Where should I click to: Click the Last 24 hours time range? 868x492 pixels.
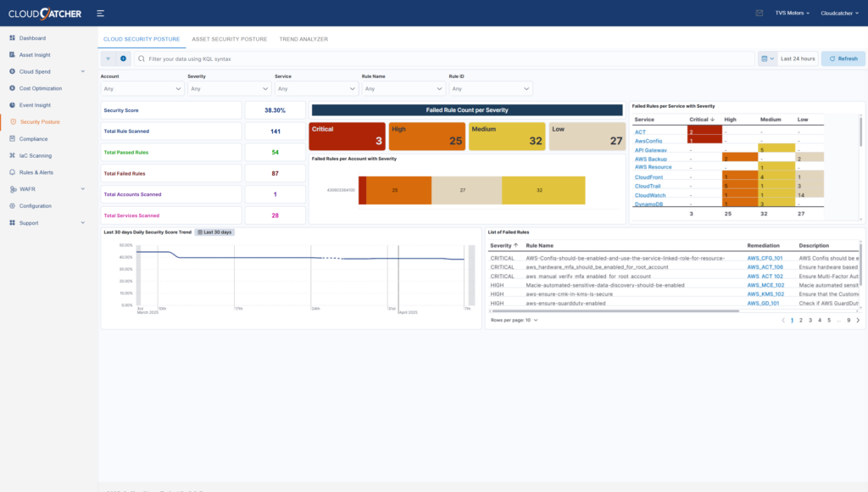(x=798, y=59)
